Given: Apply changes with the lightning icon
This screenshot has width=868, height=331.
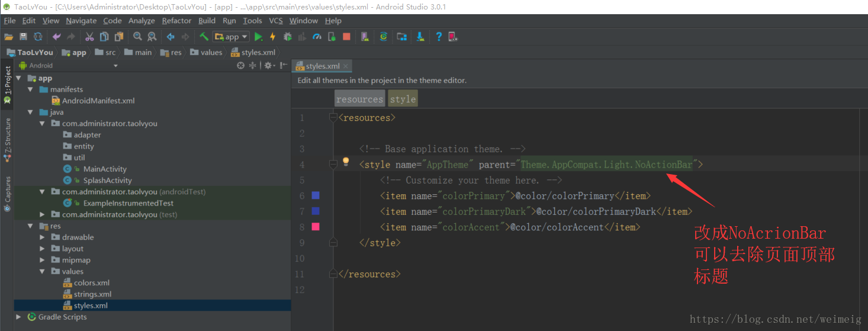Looking at the screenshot, I should [x=273, y=37].
